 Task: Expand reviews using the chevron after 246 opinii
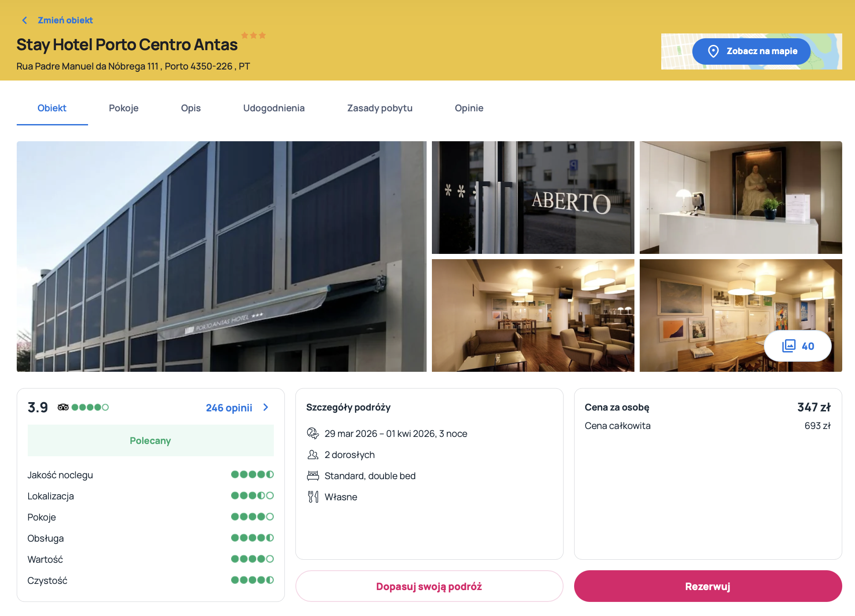coord(265,407)
